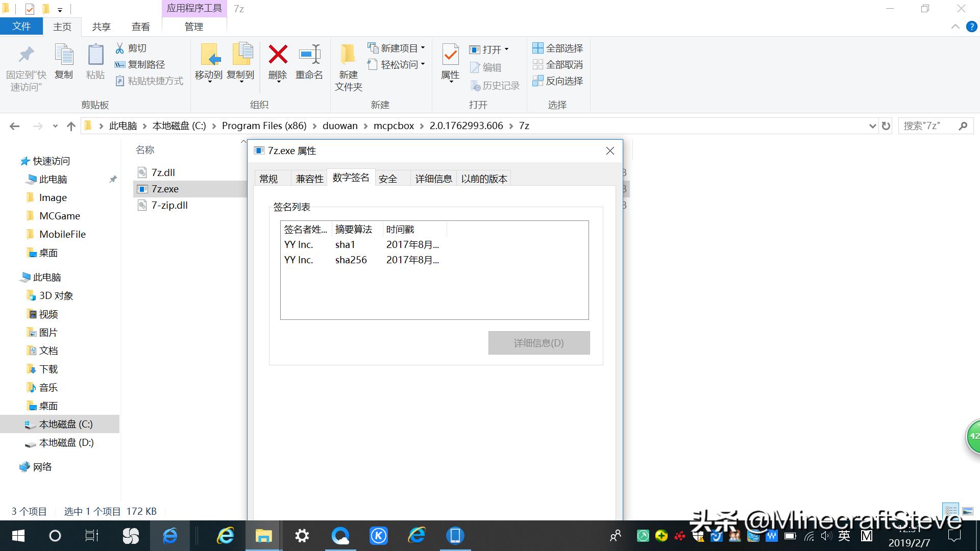
Task: Create a new folder via 新建文件夹 icon
Action: [x=348, y=66]
